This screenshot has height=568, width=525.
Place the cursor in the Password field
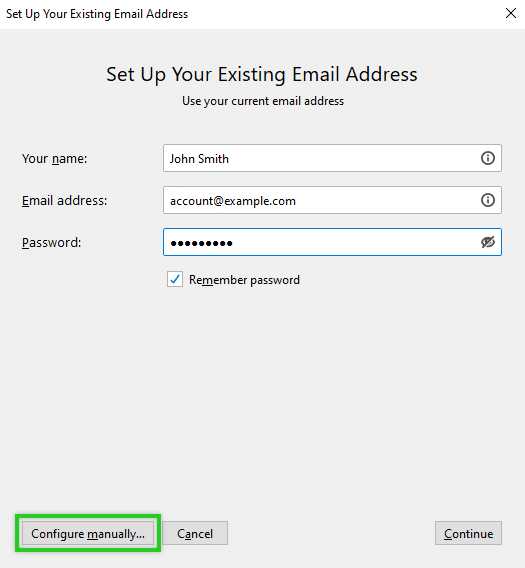click(332, 242)
